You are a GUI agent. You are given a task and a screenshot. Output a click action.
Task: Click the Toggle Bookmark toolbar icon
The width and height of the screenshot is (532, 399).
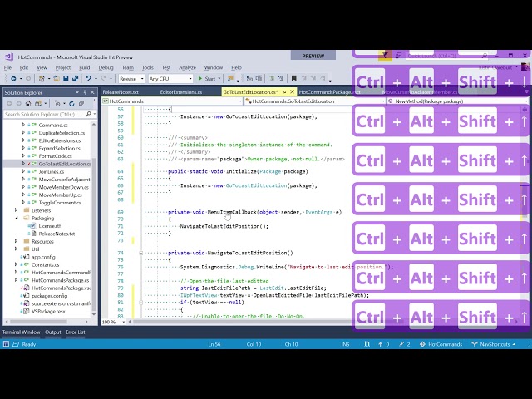(x=293, y=79)
